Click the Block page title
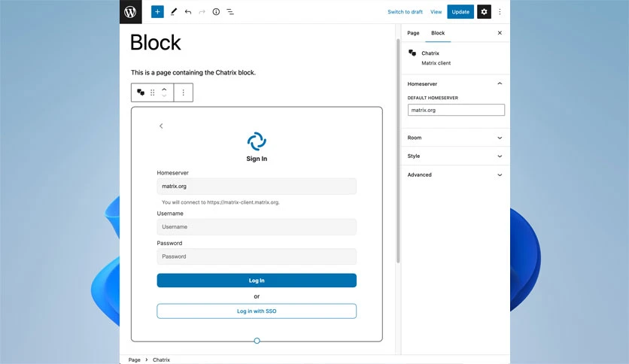 (x=156, y=43)
